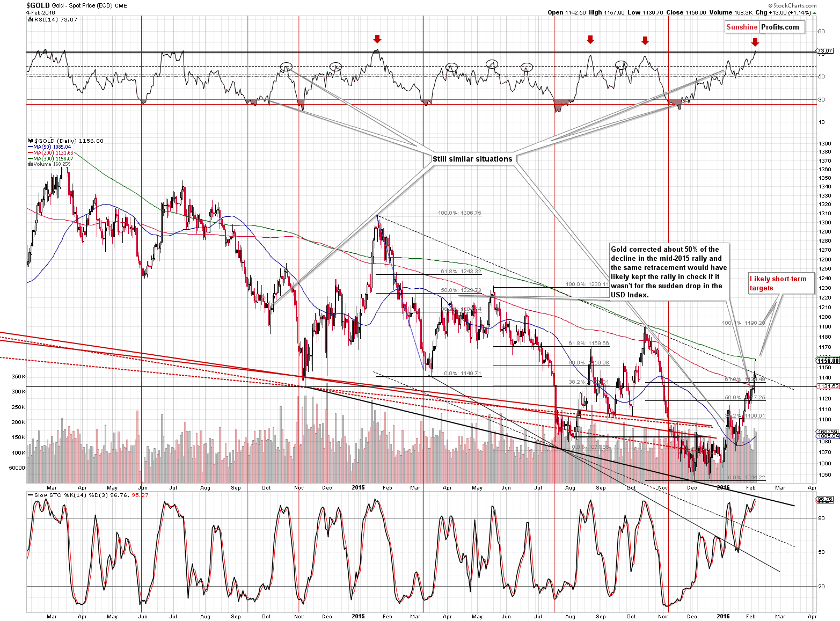The image size is (840, 621).
Task: Click the 'Likely short-term targets' callout
Action: [781, 283]
